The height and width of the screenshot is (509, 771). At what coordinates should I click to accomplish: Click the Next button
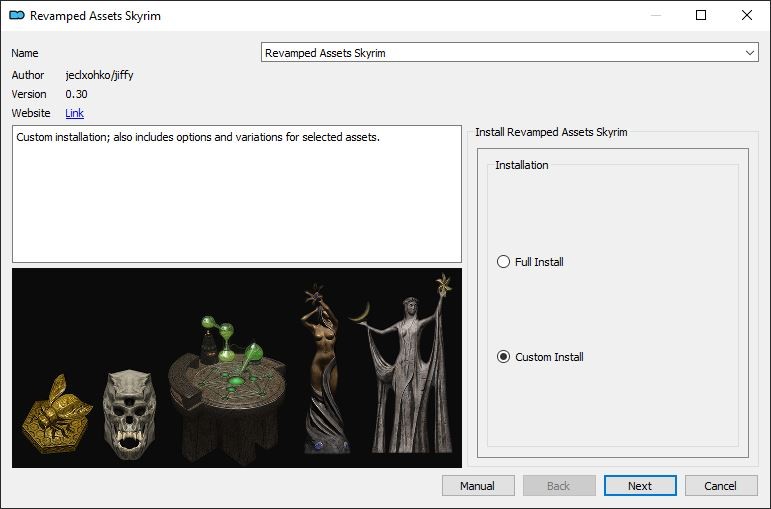[x=640, y=486]
